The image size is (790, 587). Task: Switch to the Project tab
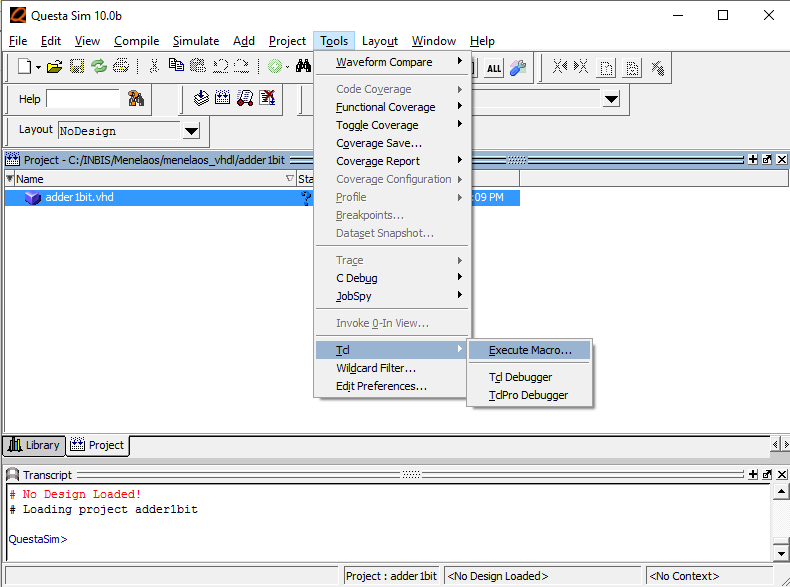coord(98,445)
